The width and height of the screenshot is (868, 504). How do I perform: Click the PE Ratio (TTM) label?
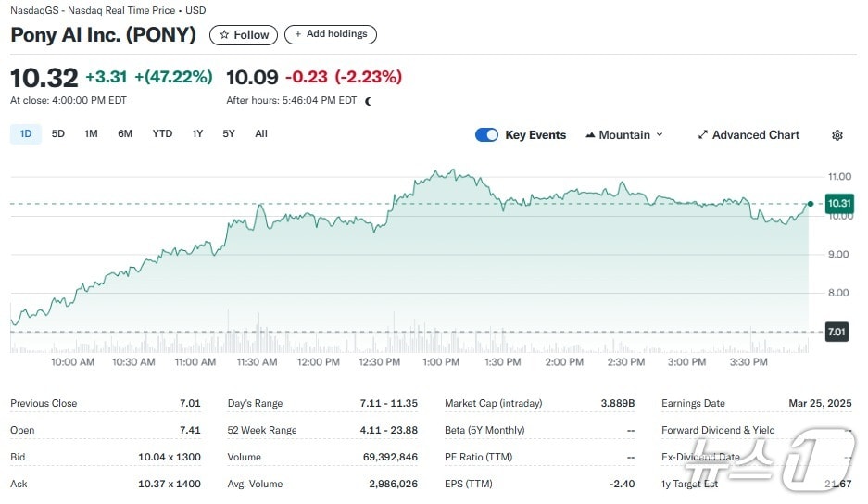tap(478, 457)
